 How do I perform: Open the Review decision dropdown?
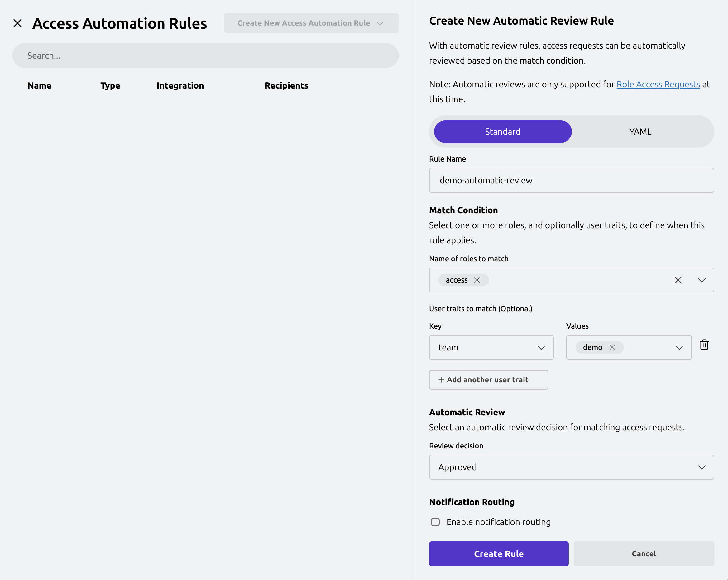[x=702, y=467]
